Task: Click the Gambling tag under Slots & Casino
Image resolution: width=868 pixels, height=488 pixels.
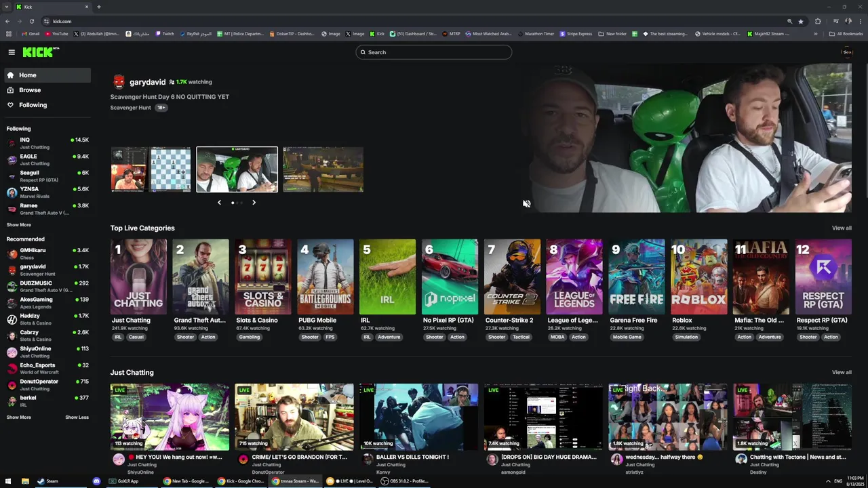Action: 249,337
